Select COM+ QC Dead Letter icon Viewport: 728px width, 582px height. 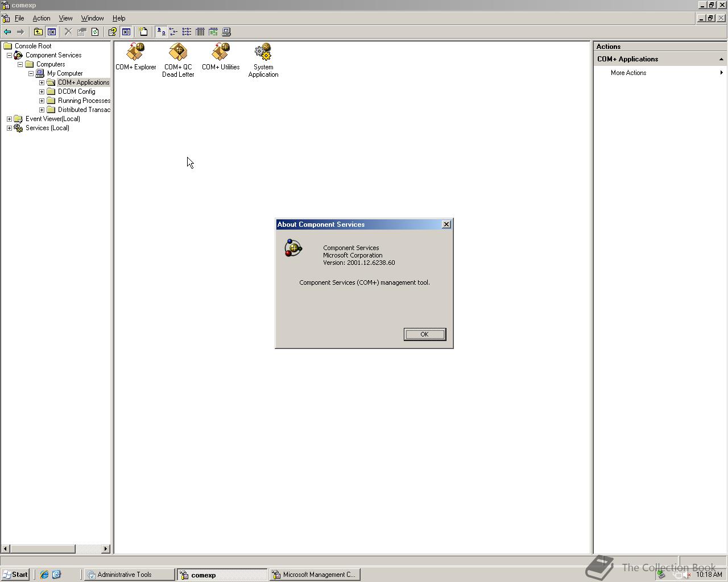pos(178,60)
